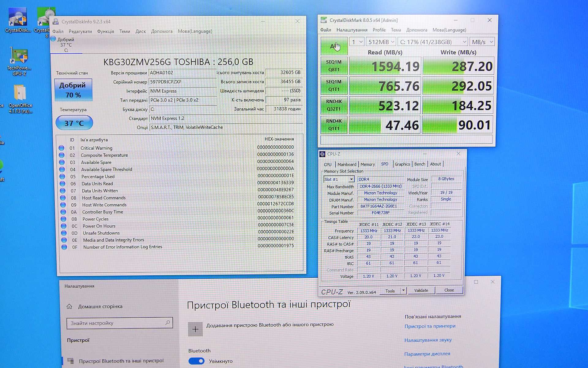Open test size dropdown 512MiB
The height and width of the screenshot is (368, 588).
tap(381, 42)
